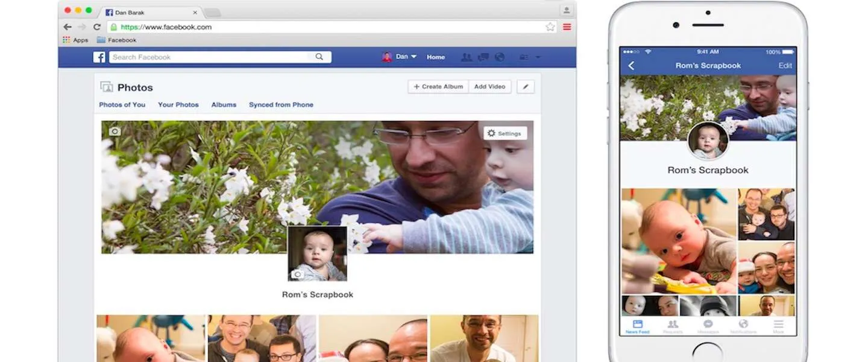Image resolution: width=868 pixels, height=362 pixels.
Task: Tap the Messages icon on the phone
Action: tap(708, 323)
